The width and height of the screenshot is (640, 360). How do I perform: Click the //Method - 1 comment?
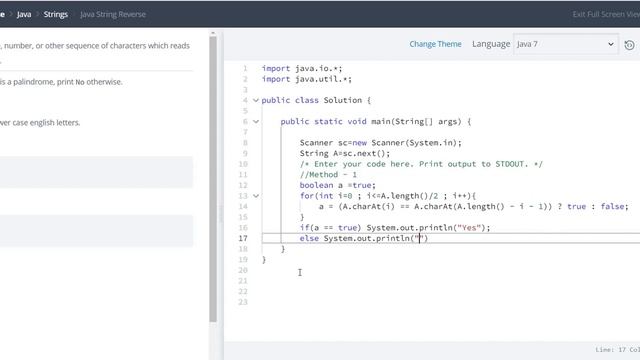328,174
